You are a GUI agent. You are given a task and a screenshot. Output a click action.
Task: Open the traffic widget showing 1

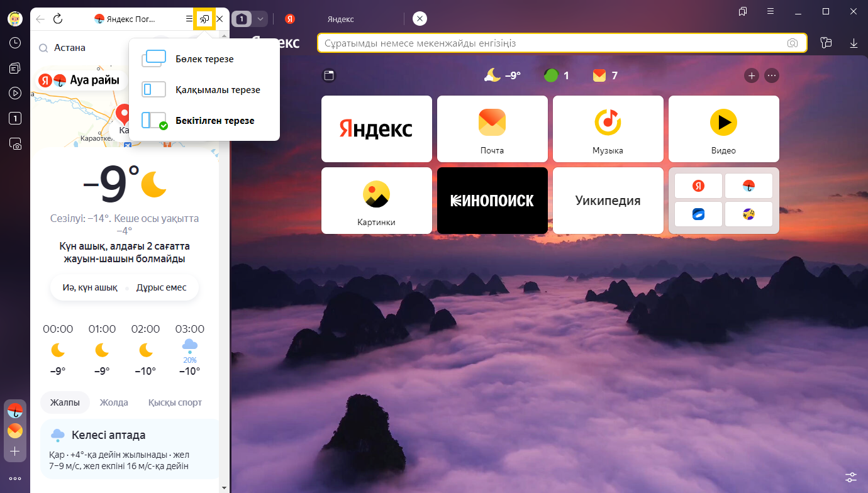(x=557, y=75)
